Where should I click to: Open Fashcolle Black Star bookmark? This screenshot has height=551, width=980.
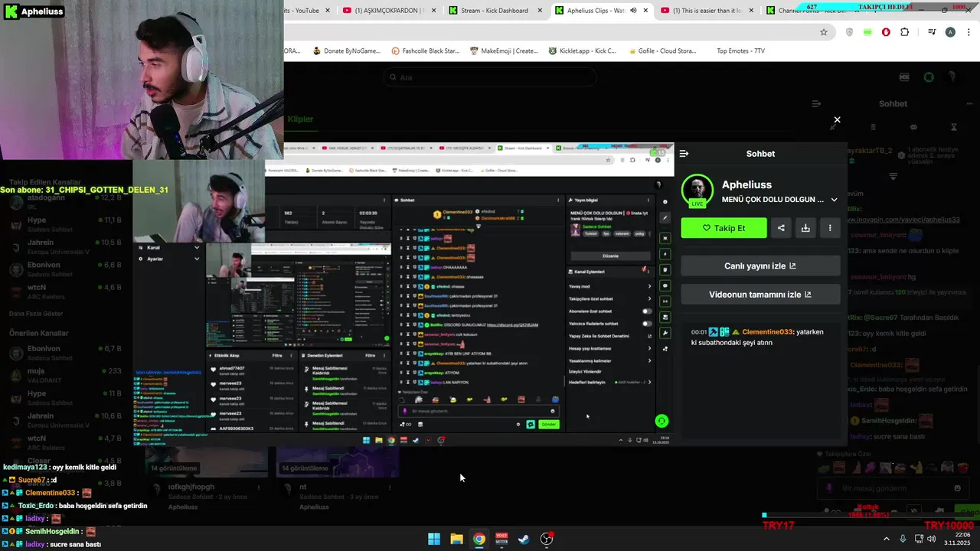425,51
